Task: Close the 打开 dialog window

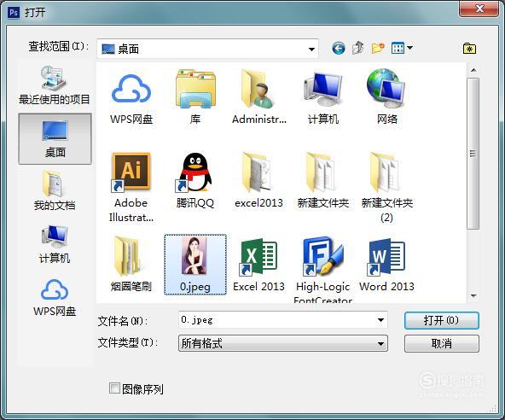Action: pos(479,9)
